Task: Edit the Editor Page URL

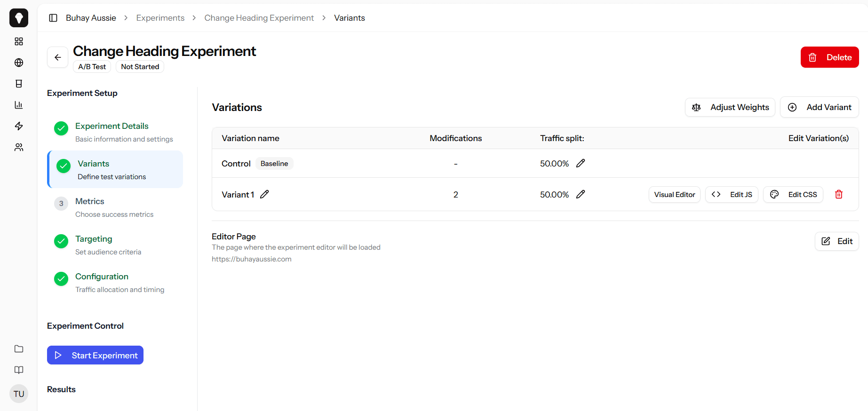Action: pos(836,241)
